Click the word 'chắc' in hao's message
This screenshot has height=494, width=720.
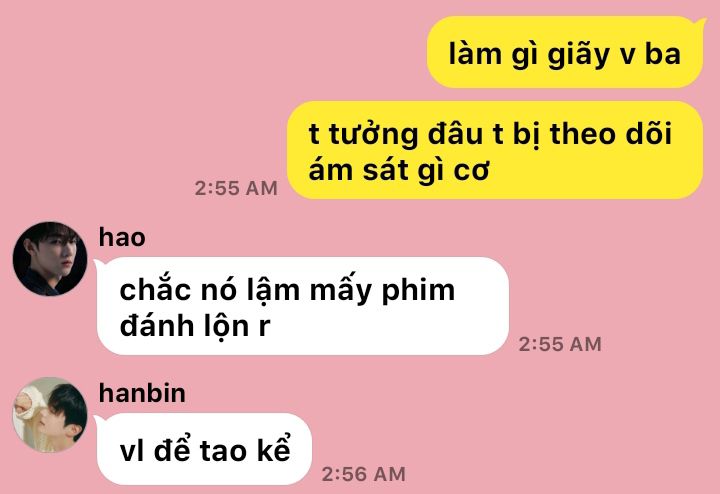[x=155, y=289]
